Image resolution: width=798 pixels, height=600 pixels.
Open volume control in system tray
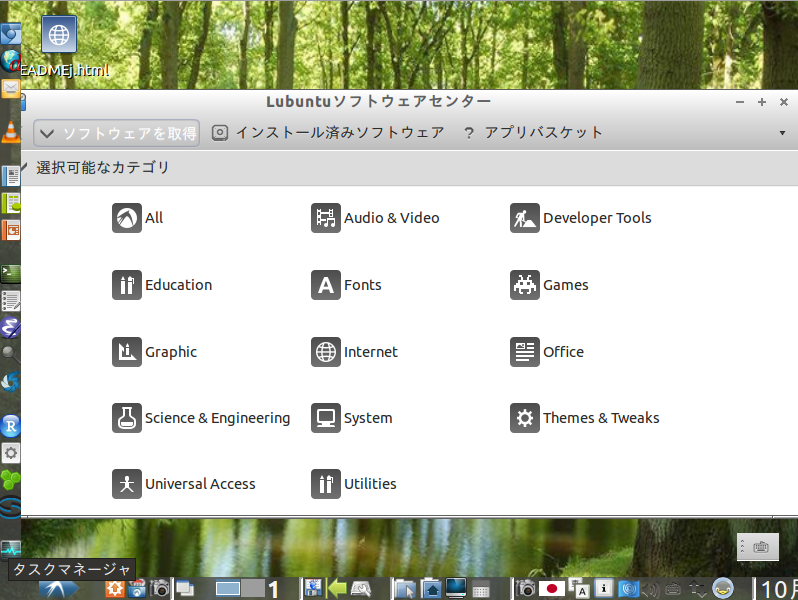[x=651, y=590]
